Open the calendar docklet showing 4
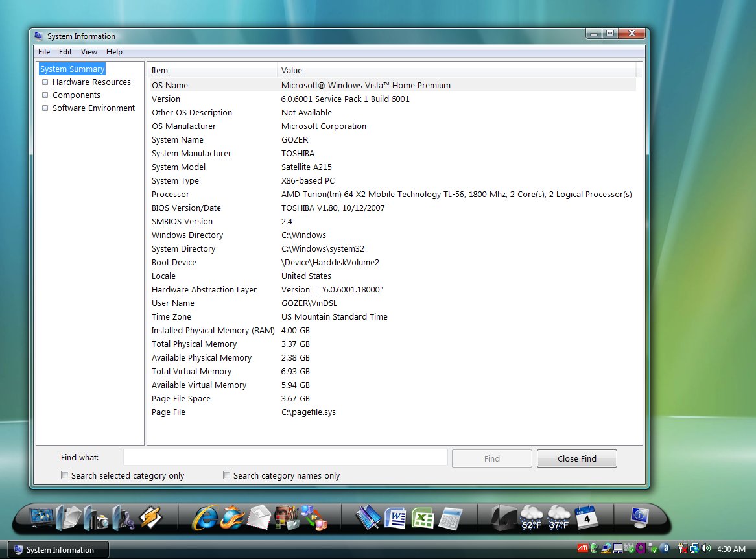This screenshot has width=756, height=559. (586, 517)
